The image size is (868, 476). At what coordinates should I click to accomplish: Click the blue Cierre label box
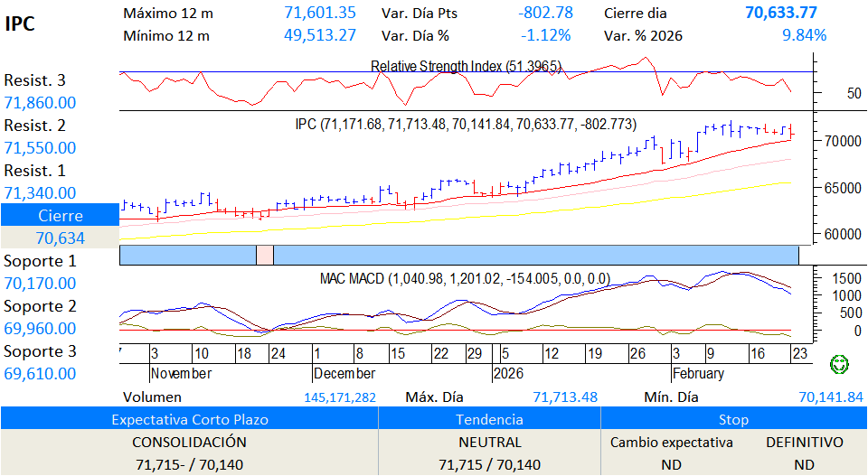pos(60,216)
